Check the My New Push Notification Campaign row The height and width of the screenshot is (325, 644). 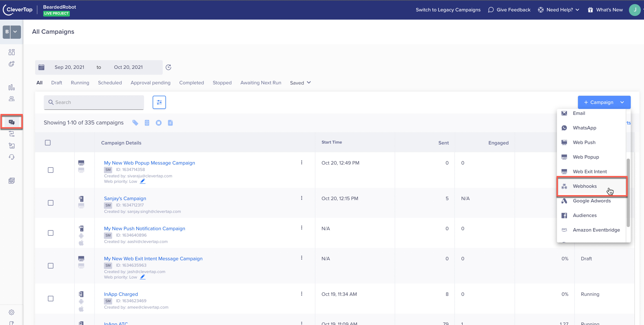tap(51, 233)
